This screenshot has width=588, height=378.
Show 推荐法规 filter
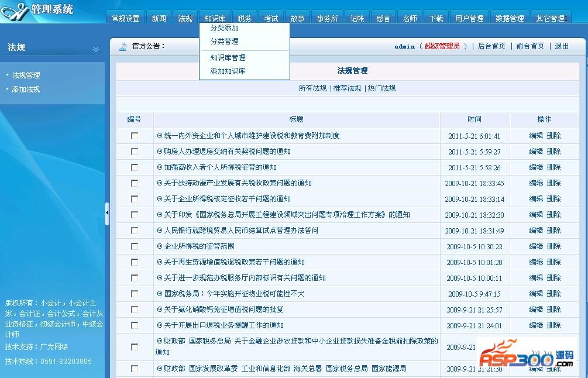[348, 88]
